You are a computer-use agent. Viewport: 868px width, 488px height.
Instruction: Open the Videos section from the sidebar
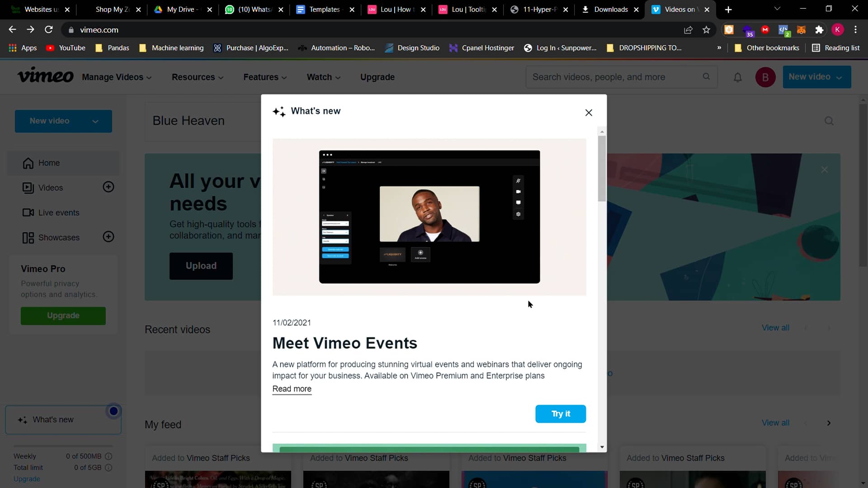click(51, 188)
